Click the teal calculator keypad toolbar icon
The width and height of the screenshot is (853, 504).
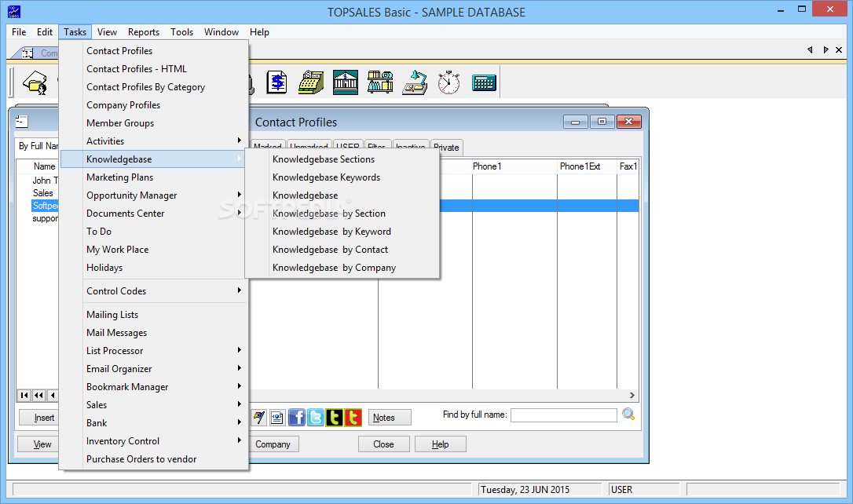coord(484,82)
